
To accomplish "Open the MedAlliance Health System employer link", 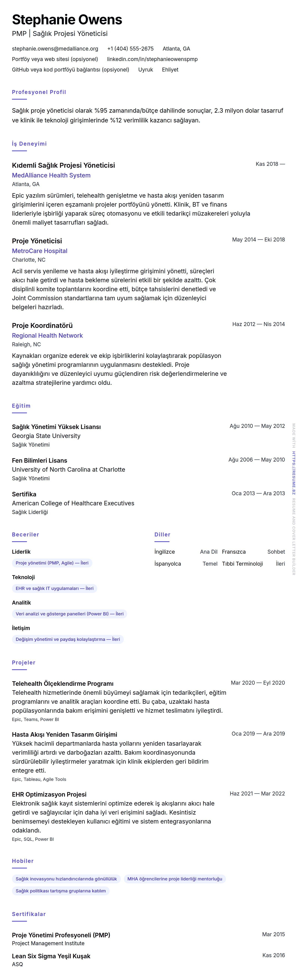I will (51, 175).
